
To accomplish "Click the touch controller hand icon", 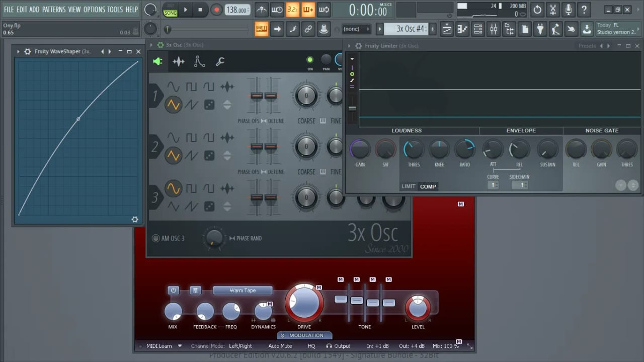I will pos(572,29).
